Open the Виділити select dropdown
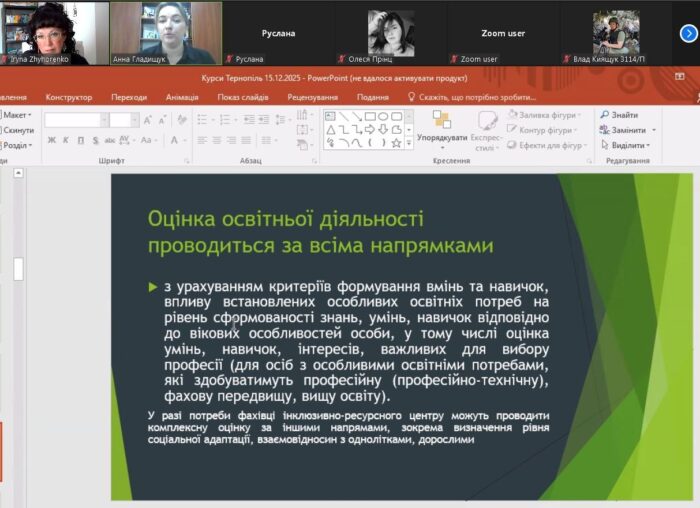 coord(629,145)
